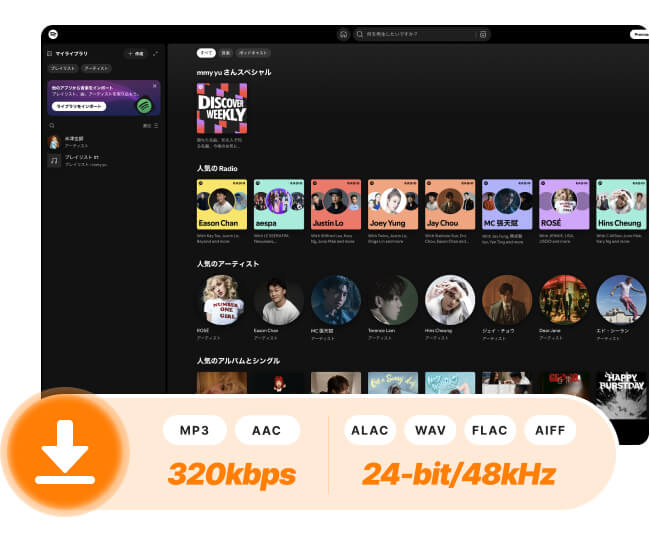Open the purple ROSÉ radio card
Viewport: 650px width, 540px height.
(x=564, y=204)
